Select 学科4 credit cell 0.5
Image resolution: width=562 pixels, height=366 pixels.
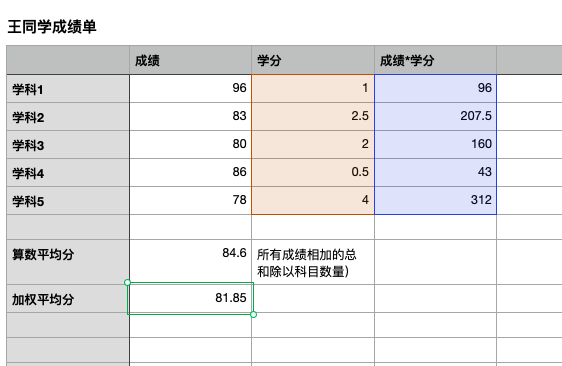click(313, 172)
